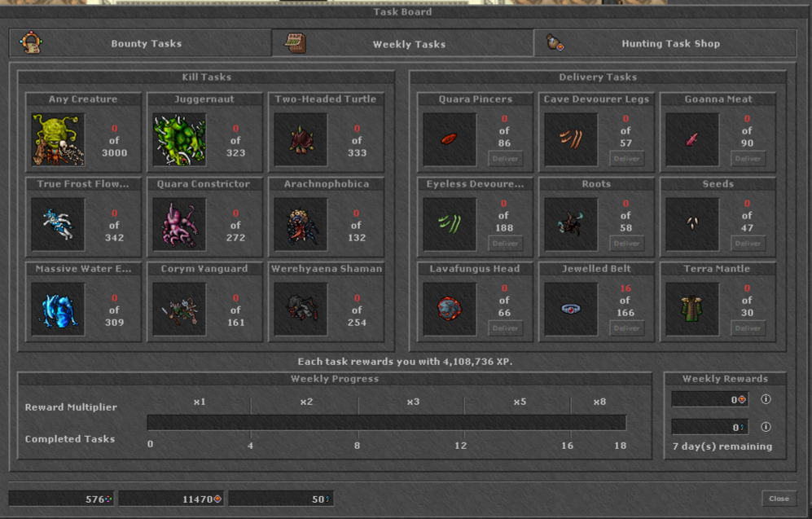Select the Arachnophobica creature image
The image size is (812, 519).
[301, 225]
